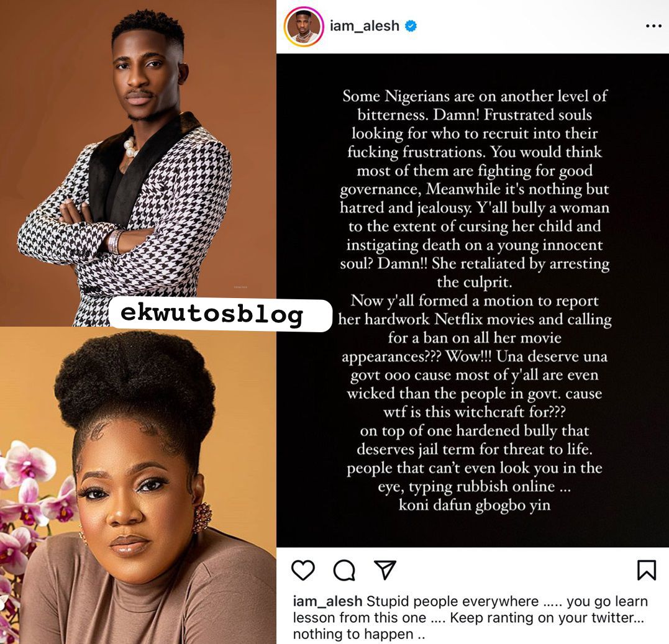
Task: Open comments via the speech bubble icon
Action: [344, 570]
